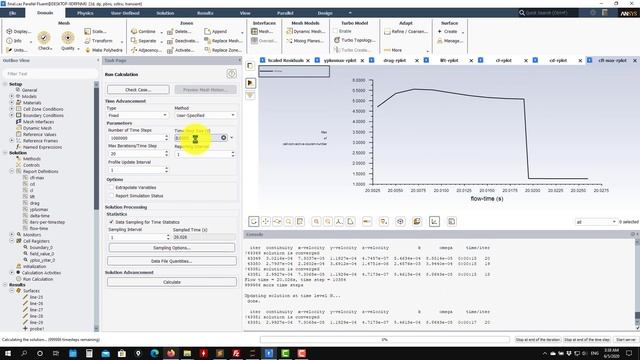
Task: Click the Check Case button
Action: tap(138, 89)
